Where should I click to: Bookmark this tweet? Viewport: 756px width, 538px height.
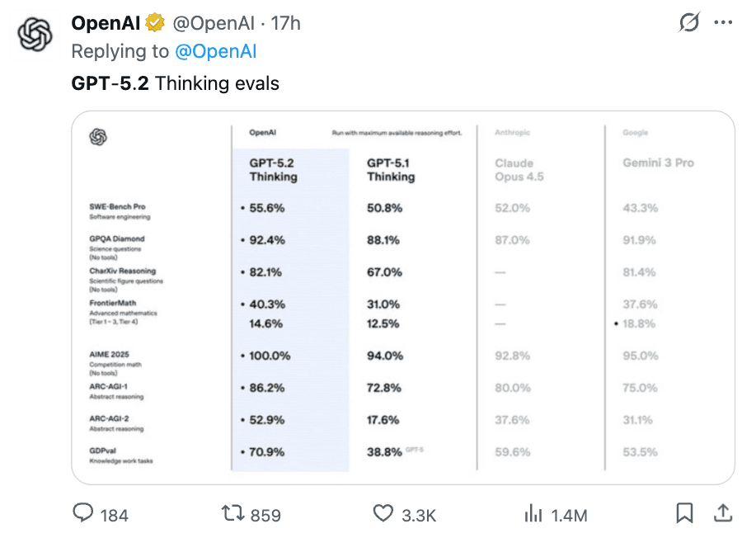click(684, 514)
